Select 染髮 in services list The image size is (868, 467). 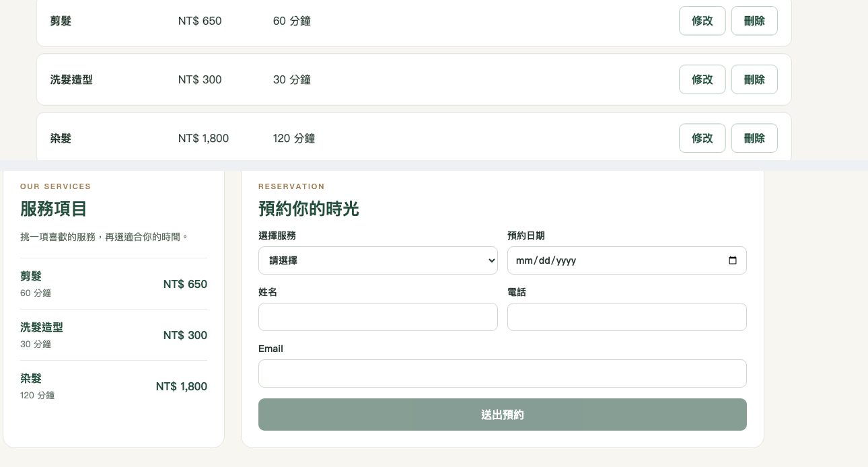[114, 386]
